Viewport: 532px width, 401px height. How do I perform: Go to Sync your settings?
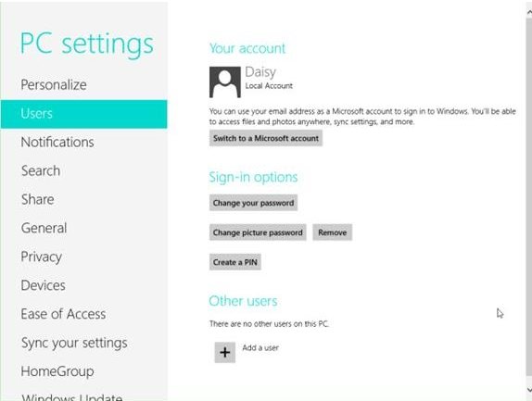pyautogui.click(x=74, y=343)
